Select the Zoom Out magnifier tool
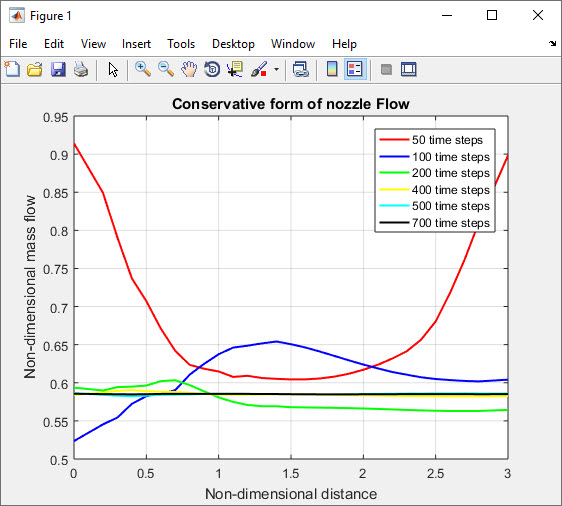The height and width of the screenshot is (506, 562). [x=166, y=69]
